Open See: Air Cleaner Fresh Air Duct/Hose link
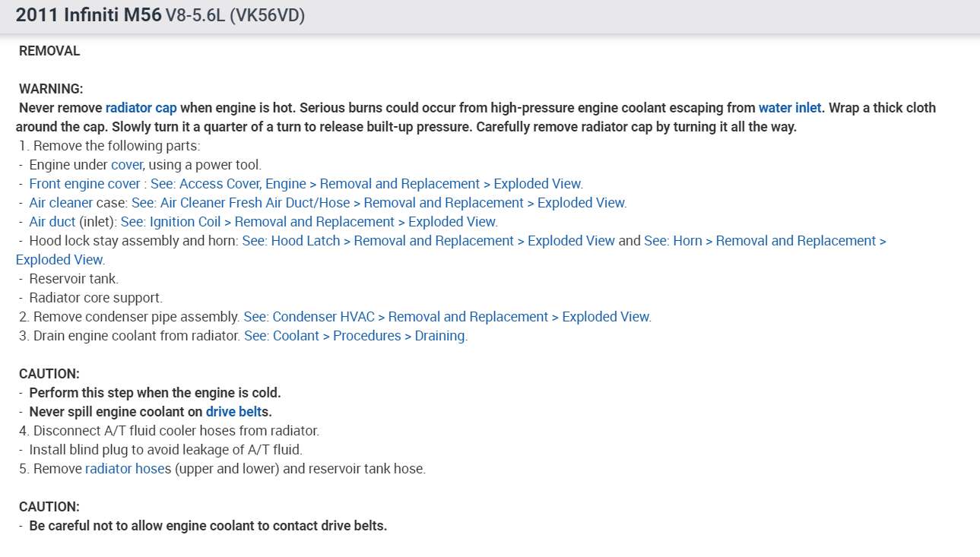980x557 pixels. tap(379, 203)
